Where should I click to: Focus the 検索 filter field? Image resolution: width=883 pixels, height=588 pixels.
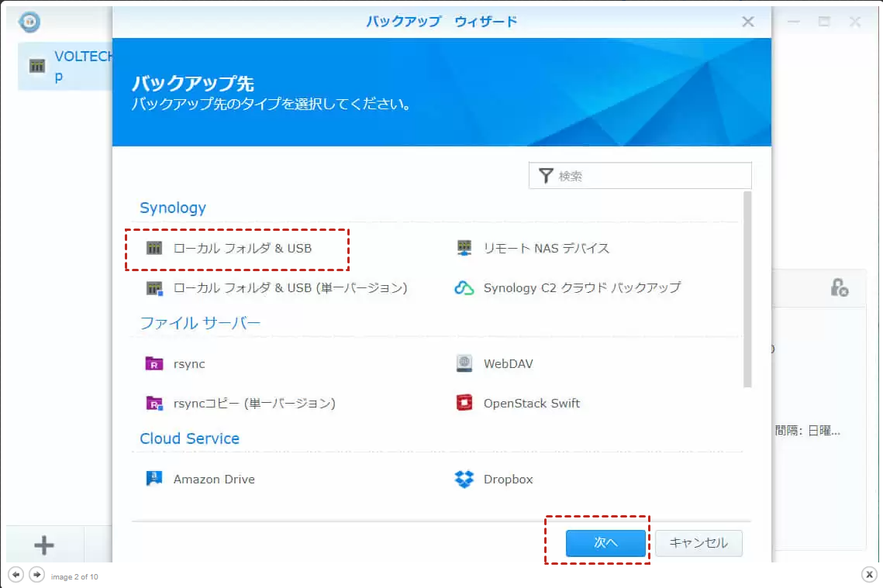click(x=640, y=176)
